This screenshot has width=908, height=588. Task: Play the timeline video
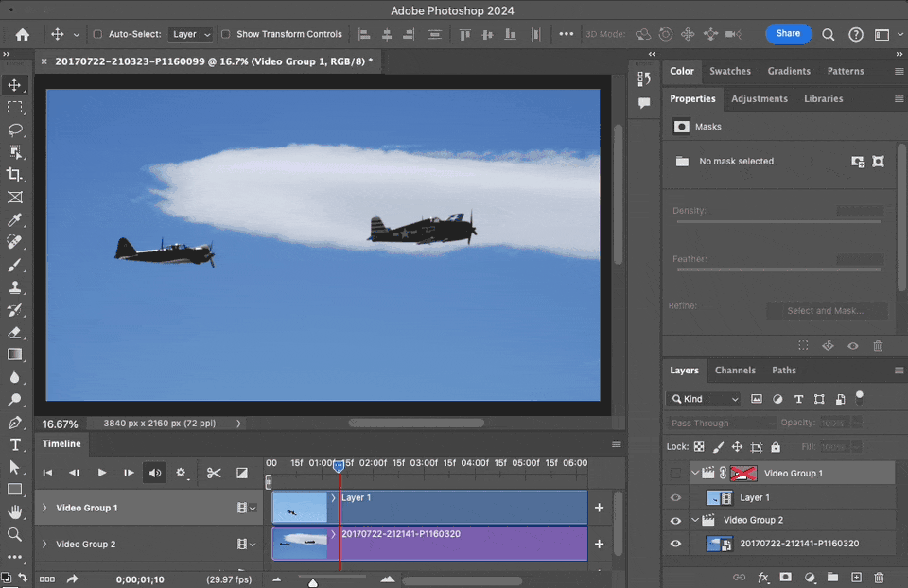(102, 473)
